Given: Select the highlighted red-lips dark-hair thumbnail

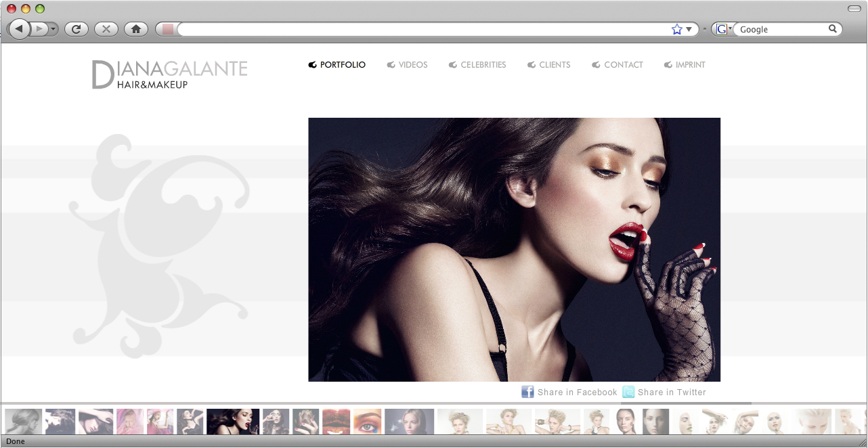Looking at the screenshot, I should pyautogui.click(x=233, y=421).
